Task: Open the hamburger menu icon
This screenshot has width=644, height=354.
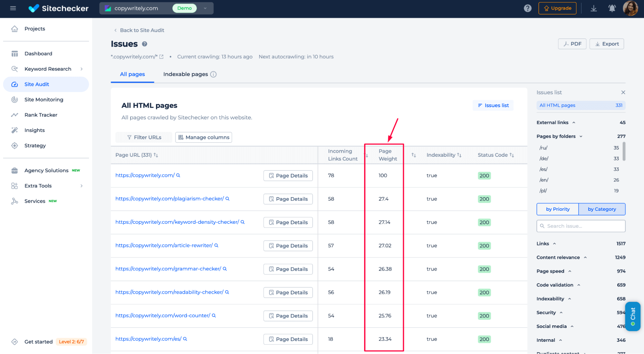Action: (x=13, y=8)
